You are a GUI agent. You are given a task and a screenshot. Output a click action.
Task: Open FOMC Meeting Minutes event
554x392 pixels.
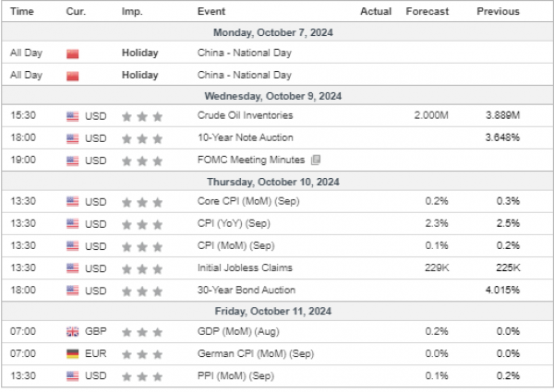point(251,160)
